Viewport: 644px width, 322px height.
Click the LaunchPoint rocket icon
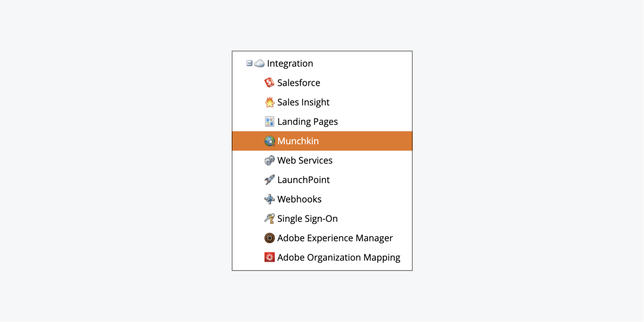click(269, 180)
